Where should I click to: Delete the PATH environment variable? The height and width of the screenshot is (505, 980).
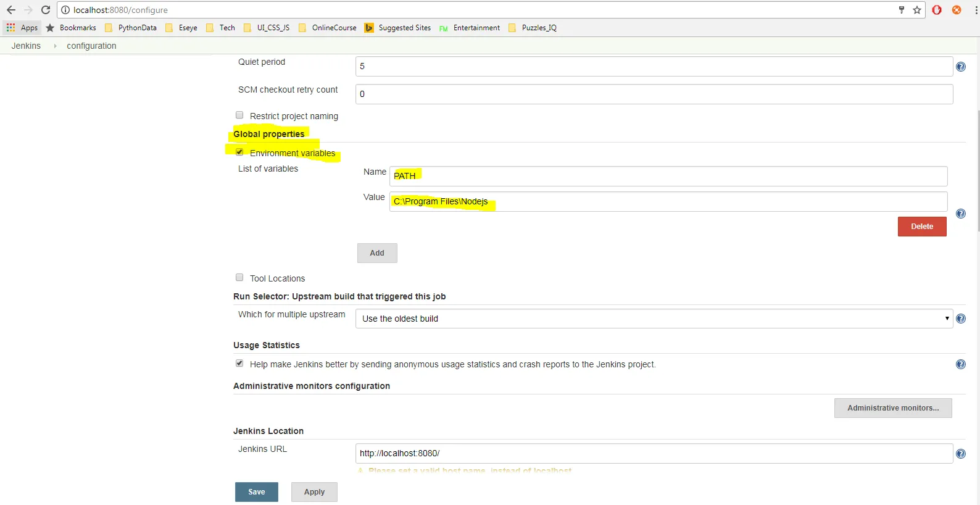click(x=922, y=227)
